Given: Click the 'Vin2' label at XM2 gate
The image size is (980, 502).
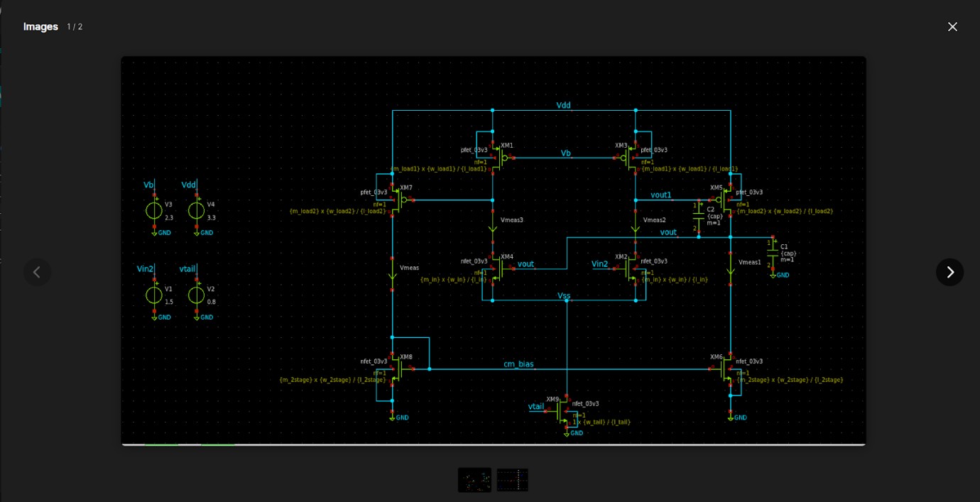Looking at the screenshot, I should pos(600,264).
